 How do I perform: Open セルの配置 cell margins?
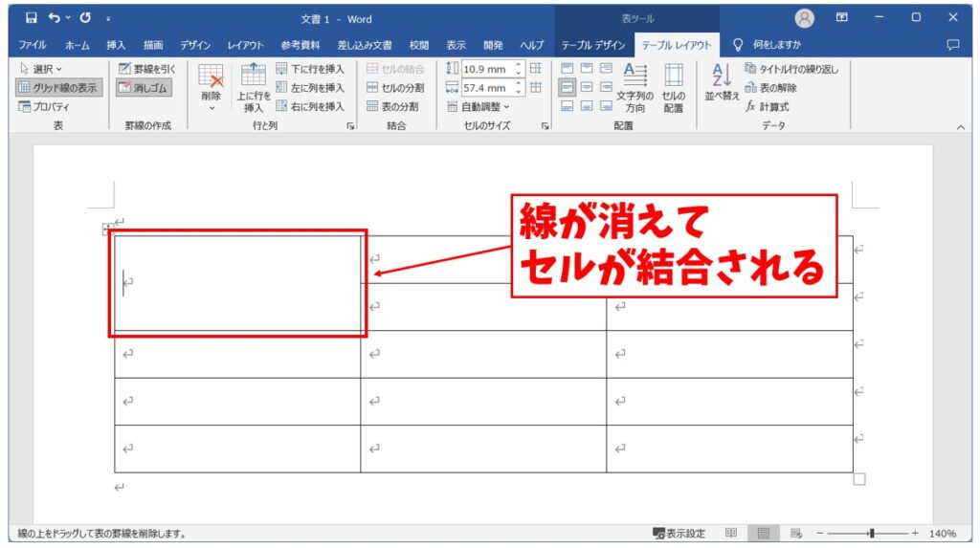pyautogui.click(x=674, y=87)
